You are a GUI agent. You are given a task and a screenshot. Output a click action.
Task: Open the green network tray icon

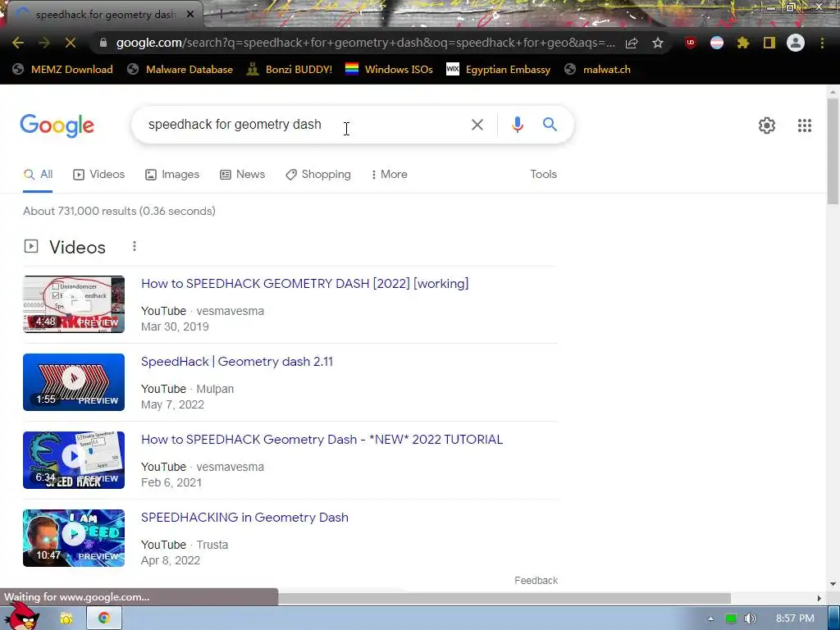pos(731,619)
